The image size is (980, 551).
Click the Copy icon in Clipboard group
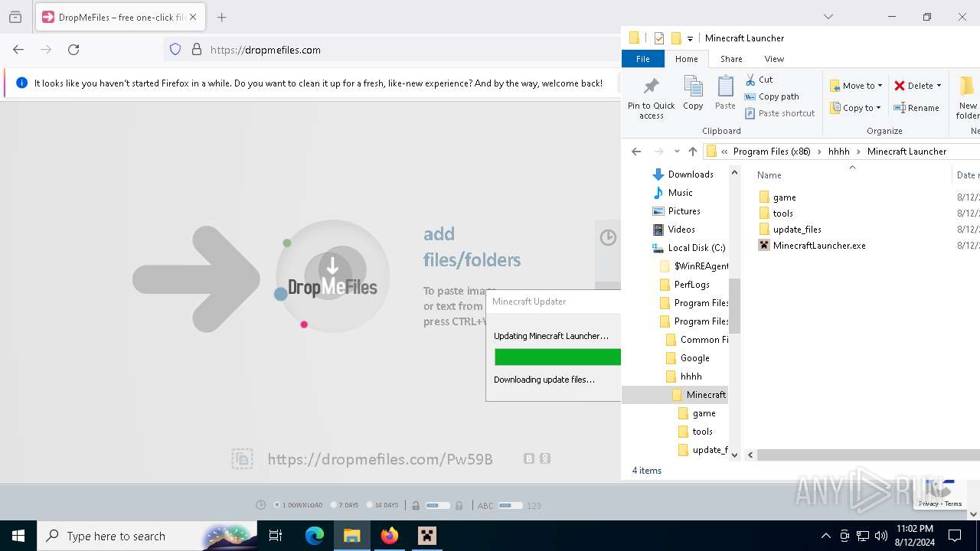[x=693, y=93]
